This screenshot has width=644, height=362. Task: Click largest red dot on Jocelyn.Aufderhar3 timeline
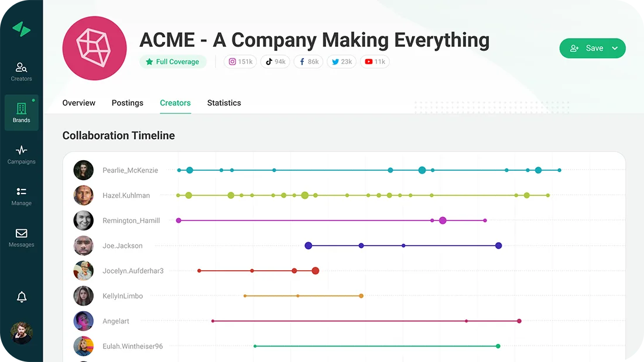coord(315,271)
